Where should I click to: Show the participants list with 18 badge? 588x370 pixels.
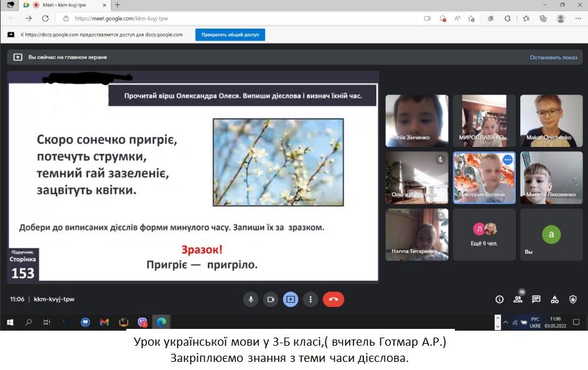518,299
